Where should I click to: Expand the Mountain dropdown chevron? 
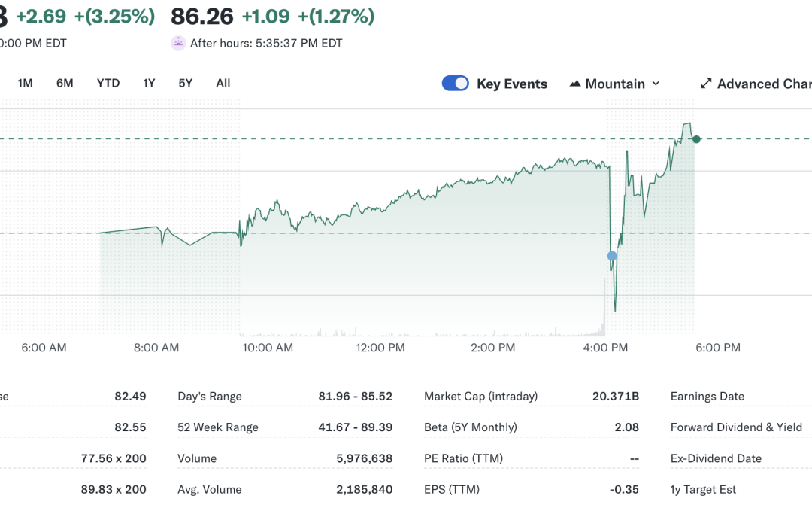point(656,84)
